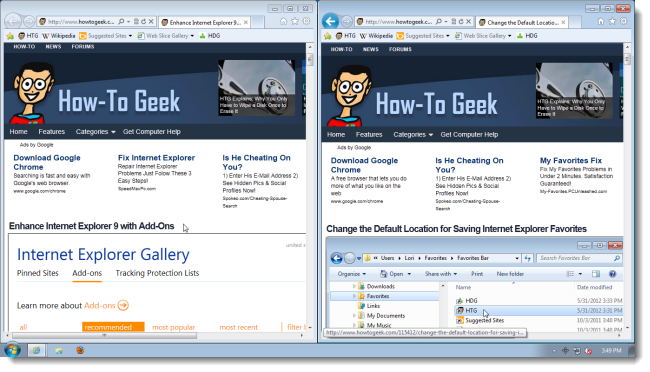Open Tools gear in left IE window
650x372 pixels.
(306, 21)
